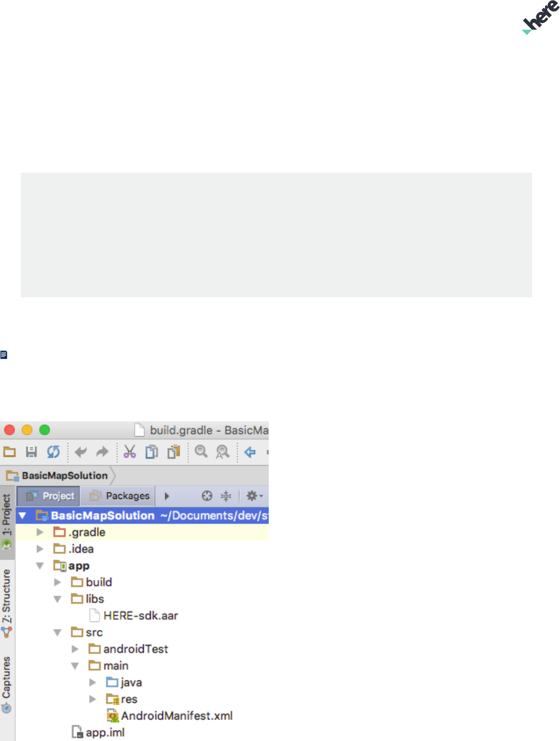Viewport: 560px width, 741px height.
Task: Click the Paste clipboard icon
Action: pyautogui.click(x=174, y=452)
